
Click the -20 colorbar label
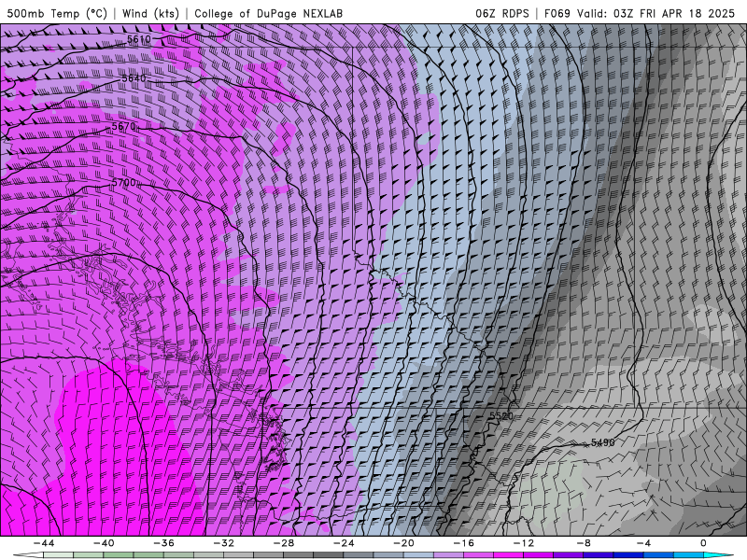tap(403, 543)
